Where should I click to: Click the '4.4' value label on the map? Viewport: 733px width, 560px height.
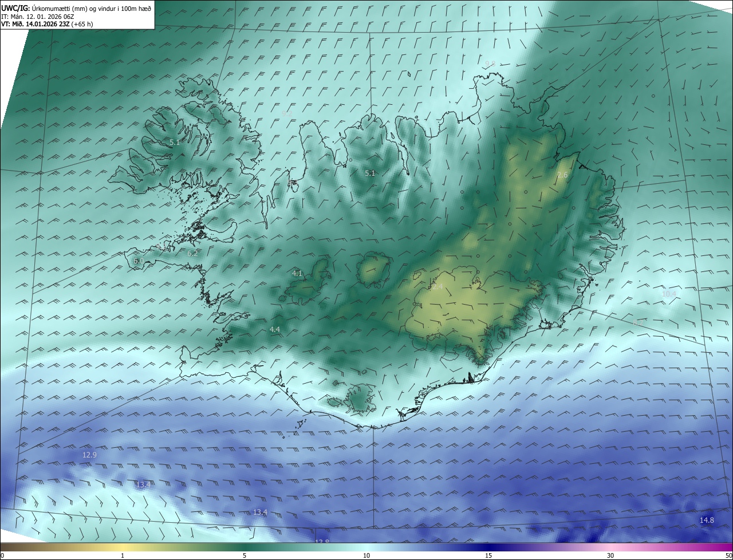pos(275,329)
